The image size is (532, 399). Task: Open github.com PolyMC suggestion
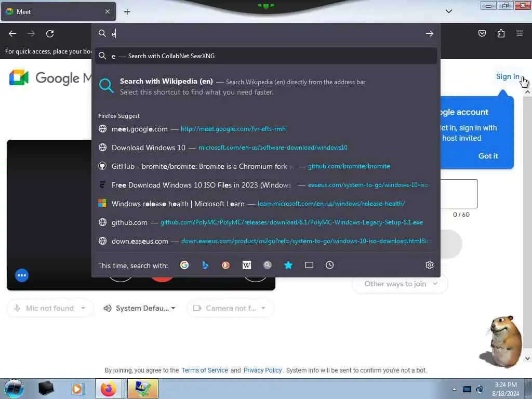click(266, 222)
